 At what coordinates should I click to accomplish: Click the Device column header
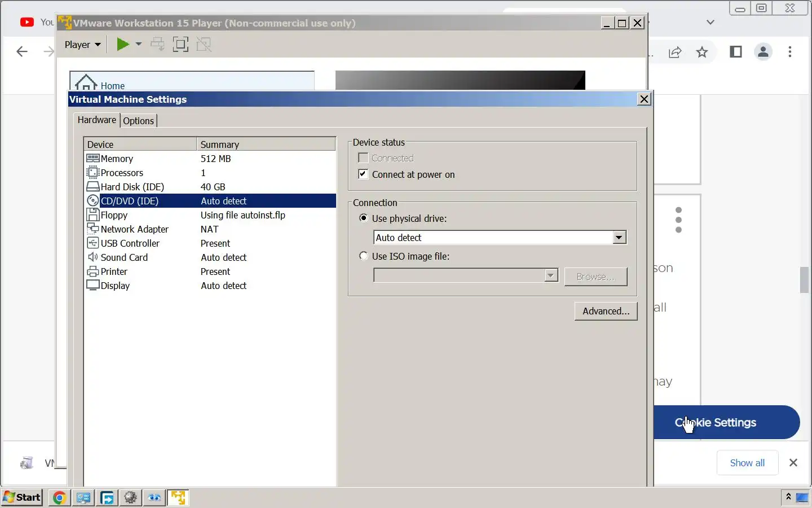[140, 144]
